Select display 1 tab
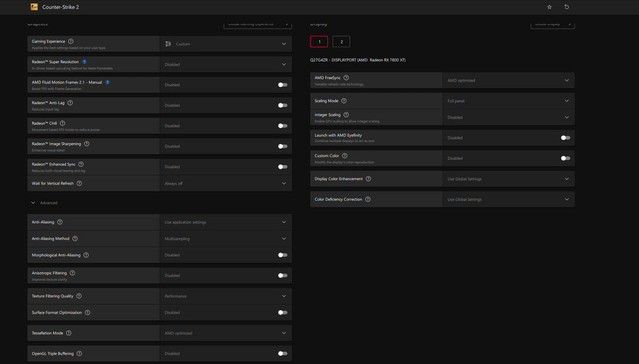 (319, 41)
